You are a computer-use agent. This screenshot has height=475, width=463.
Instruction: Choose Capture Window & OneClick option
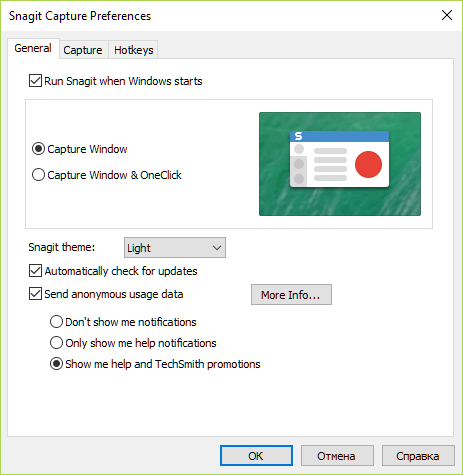38,175
